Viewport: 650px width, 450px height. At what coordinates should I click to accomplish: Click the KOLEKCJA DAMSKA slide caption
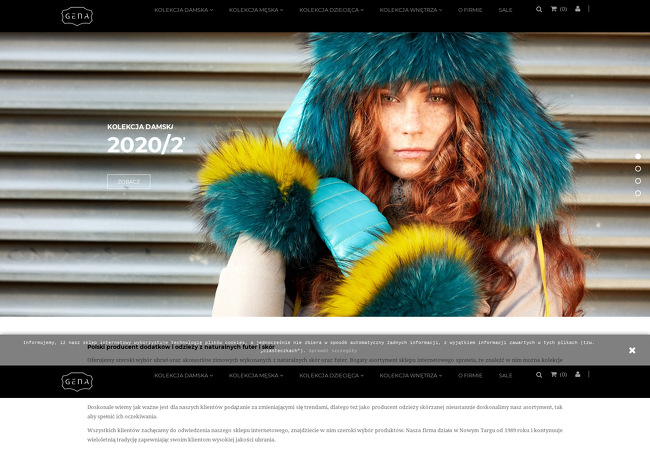[x=140, y=126]
